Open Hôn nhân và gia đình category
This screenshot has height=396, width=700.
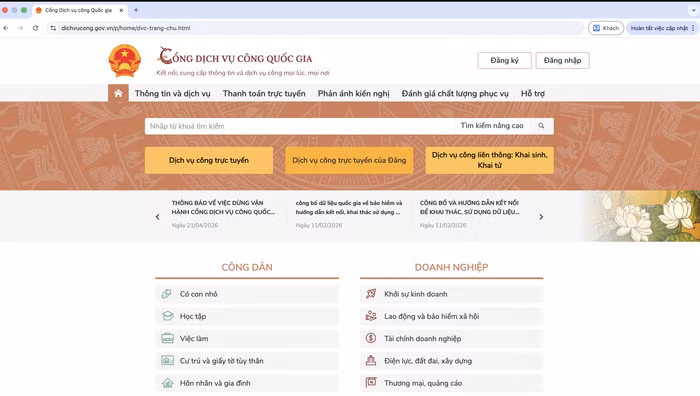click(x=247, y=383)
